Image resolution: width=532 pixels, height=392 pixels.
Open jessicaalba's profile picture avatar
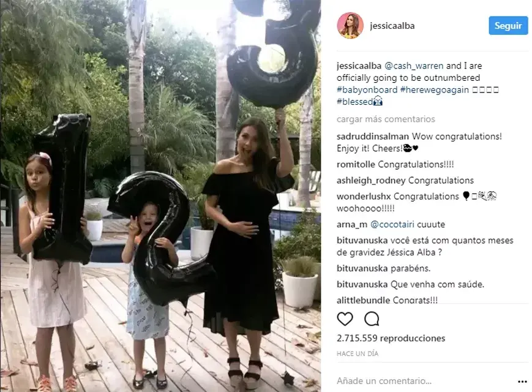[350, 26]
